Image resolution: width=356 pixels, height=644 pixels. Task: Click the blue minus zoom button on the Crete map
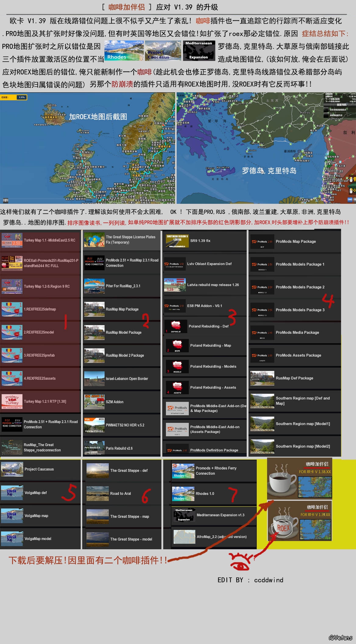[350, 200]
